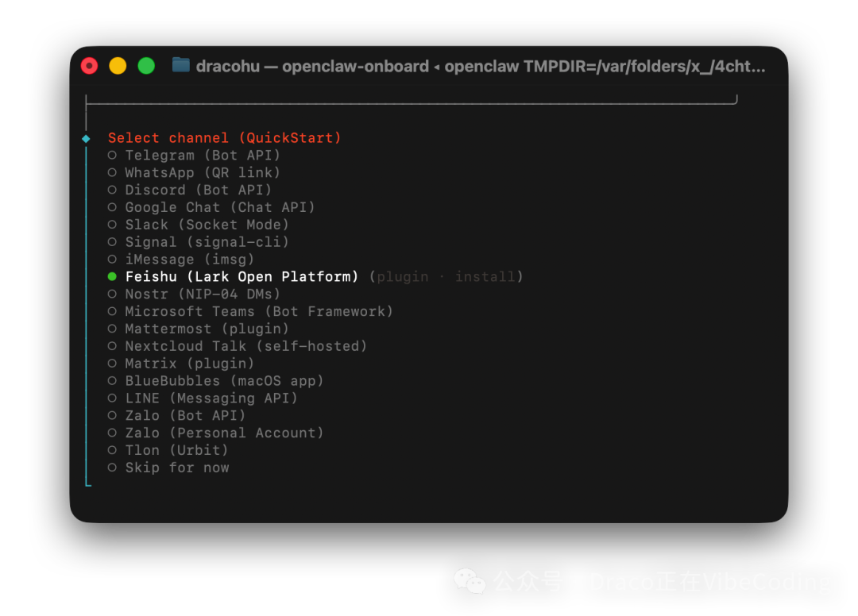Click the blue folder icon in title bar

tap(181, 66)
